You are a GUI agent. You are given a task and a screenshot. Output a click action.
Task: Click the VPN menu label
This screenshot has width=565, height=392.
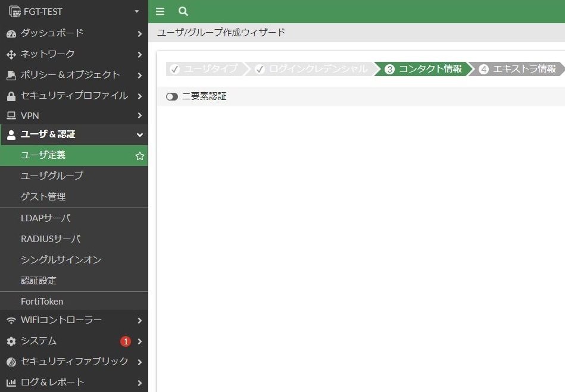30,116
